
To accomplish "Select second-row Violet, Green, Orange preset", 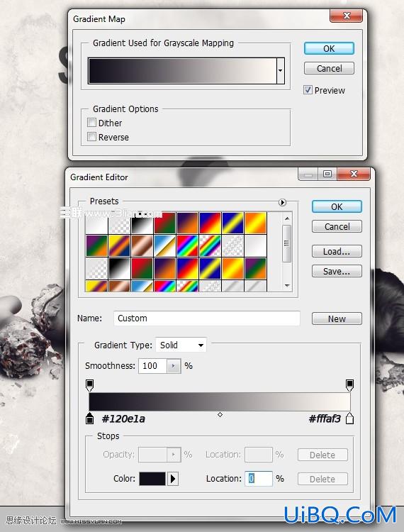I will coord(96,246).
